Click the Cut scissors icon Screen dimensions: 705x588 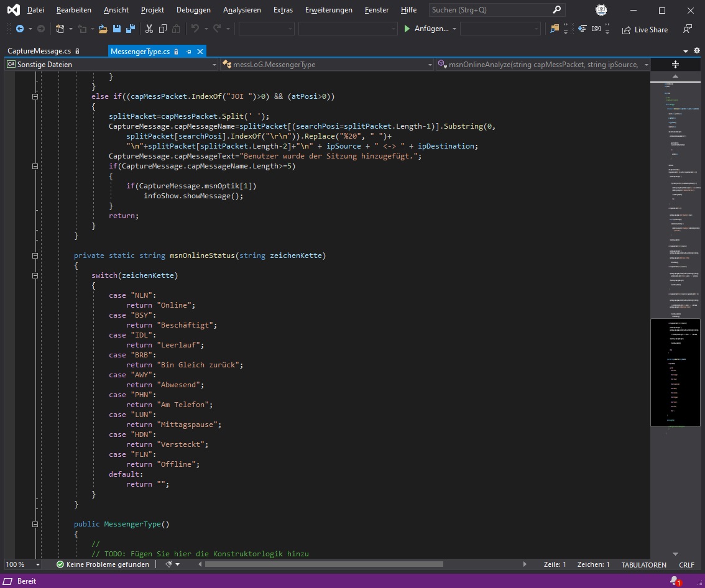pyautogui.click(x=149, y=29)
